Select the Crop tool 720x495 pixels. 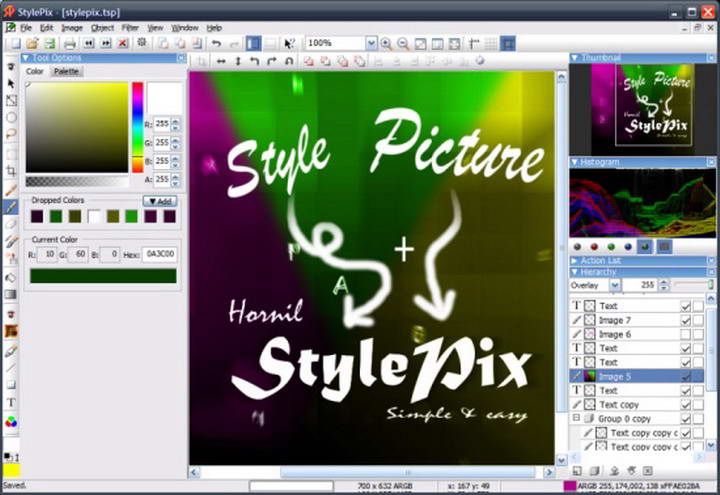tap(11, 171)
